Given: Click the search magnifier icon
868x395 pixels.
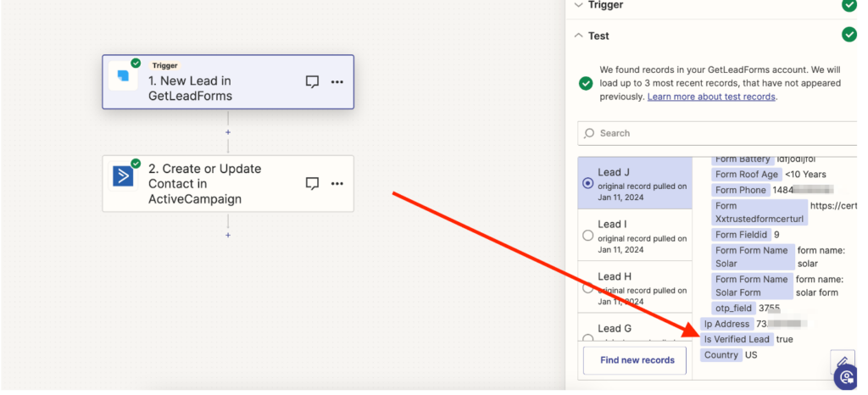Looking at the screenshot, I should [590, 133].
